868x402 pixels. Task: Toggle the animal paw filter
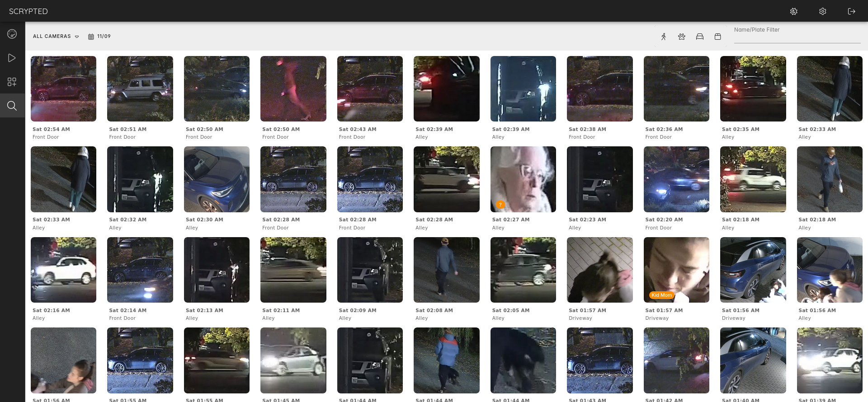point(682,37)
